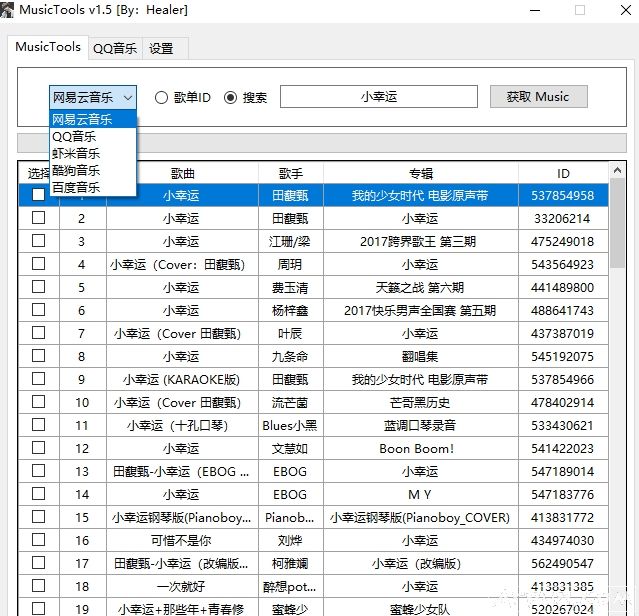This screenshot has height=616, width=639.
Task: Open the 设置 tab
Action: click(161, 48)
